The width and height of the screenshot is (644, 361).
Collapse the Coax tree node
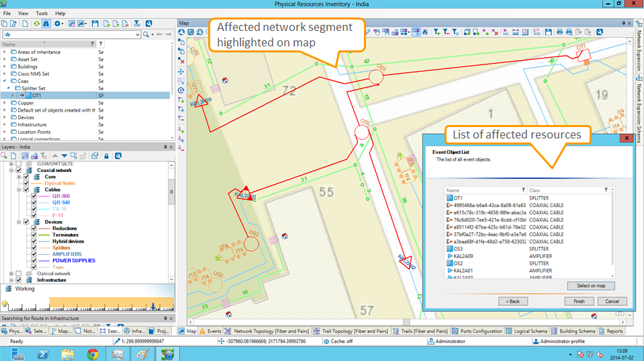pyautogui.click(x=5, y=81)
